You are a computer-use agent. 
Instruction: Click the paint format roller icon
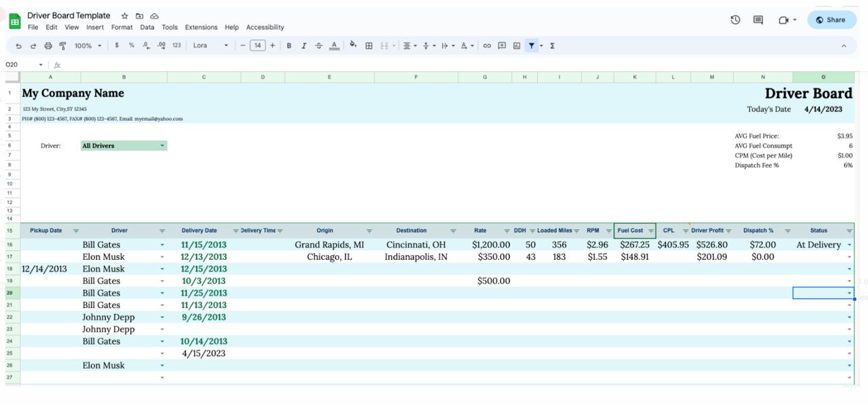[62, 45]
